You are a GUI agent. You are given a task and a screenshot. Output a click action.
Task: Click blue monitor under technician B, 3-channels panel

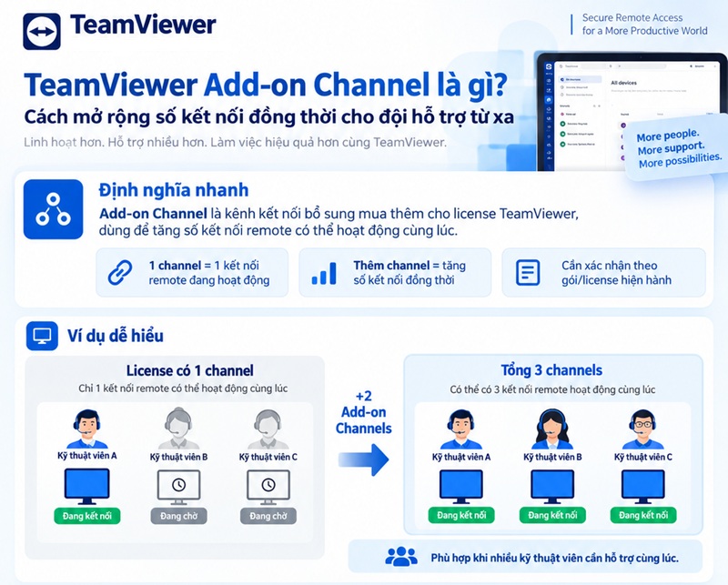[552, 487]
